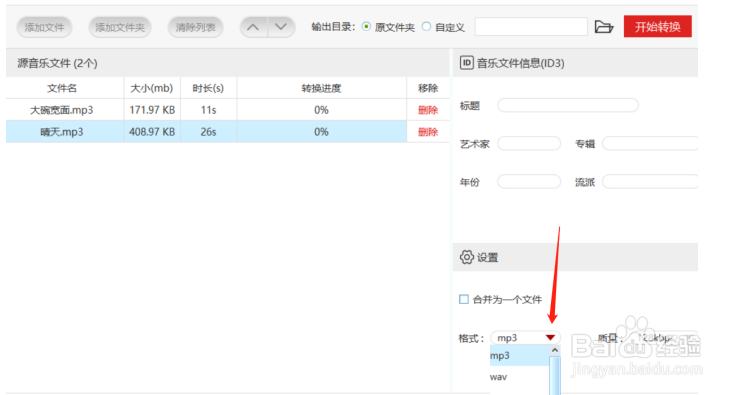
Task: Select the 晴天.mp3 file row
Action: pos(228,132)
